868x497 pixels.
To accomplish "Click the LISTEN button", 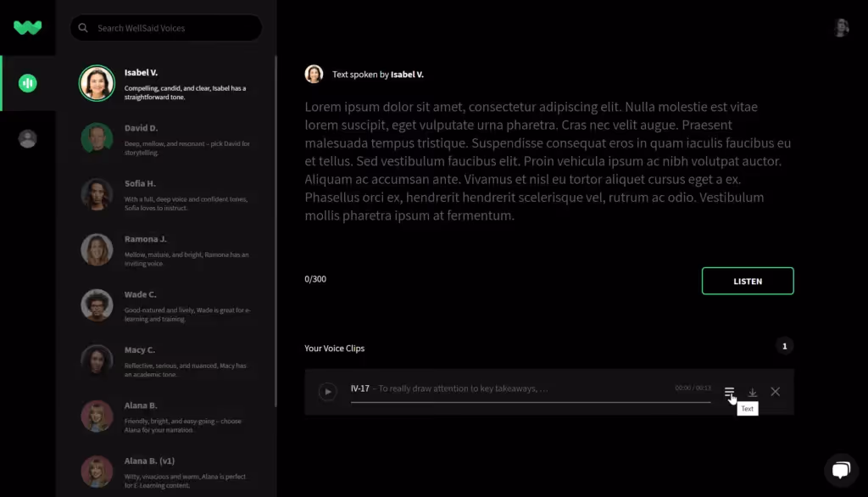I will pos(748,281).
